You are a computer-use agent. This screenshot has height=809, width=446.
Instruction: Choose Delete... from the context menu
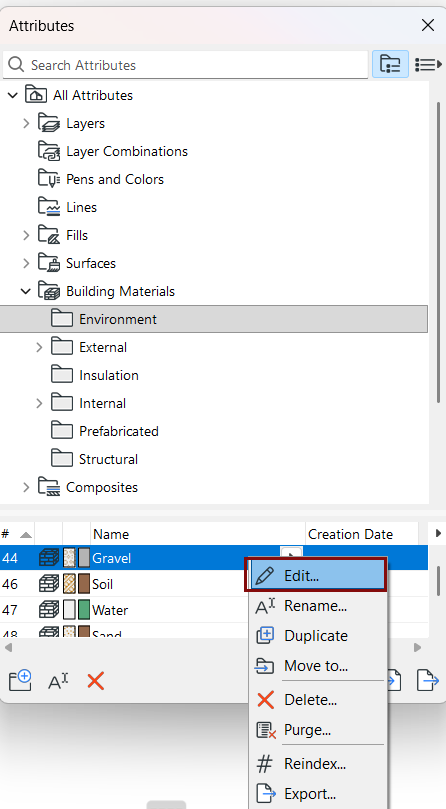[x=317, y=700]
